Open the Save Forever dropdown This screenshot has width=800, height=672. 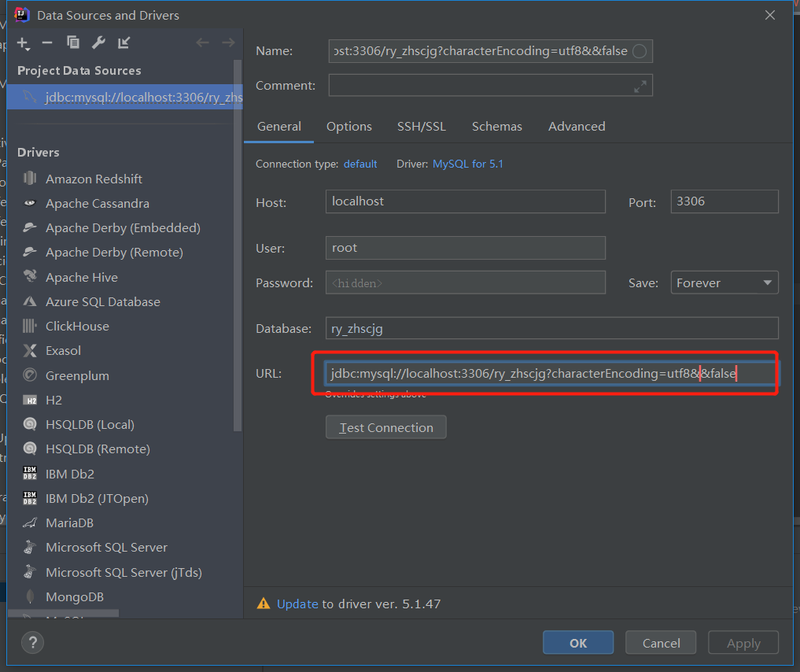click(724, 282)
